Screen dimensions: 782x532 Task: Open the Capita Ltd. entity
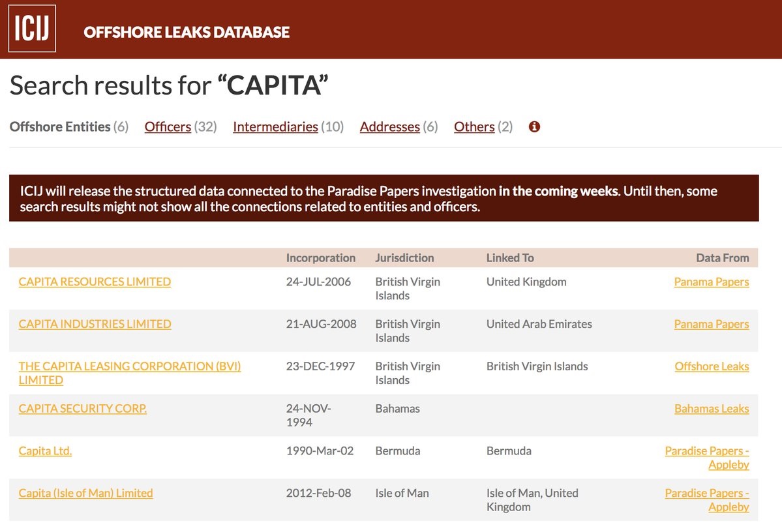pos(46,451)
